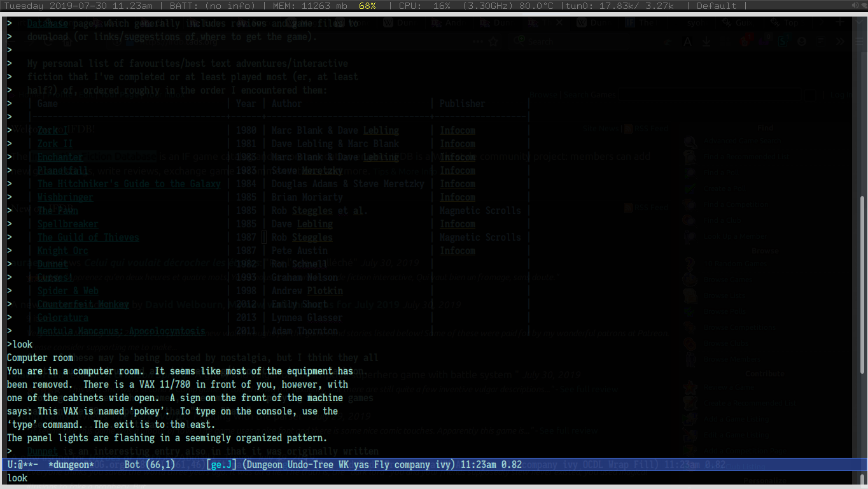Click the 'Author' column header
The height and width of the screenshot is (489, 868).
[287, 103]
